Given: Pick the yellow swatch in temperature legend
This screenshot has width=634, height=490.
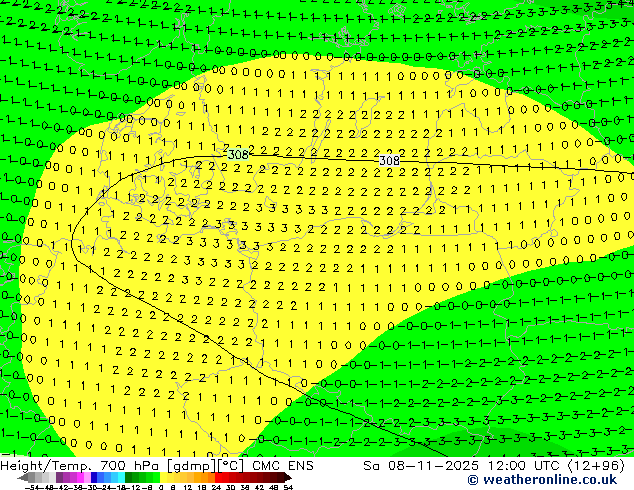Looking at the screenshot, I should click(x=163, y=477).
